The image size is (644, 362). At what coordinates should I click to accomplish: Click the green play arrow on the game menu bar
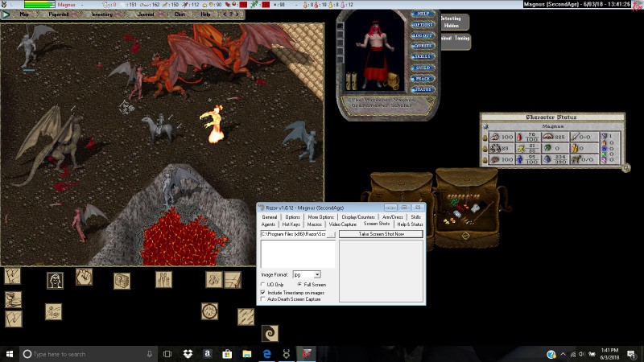click(6, 14)
